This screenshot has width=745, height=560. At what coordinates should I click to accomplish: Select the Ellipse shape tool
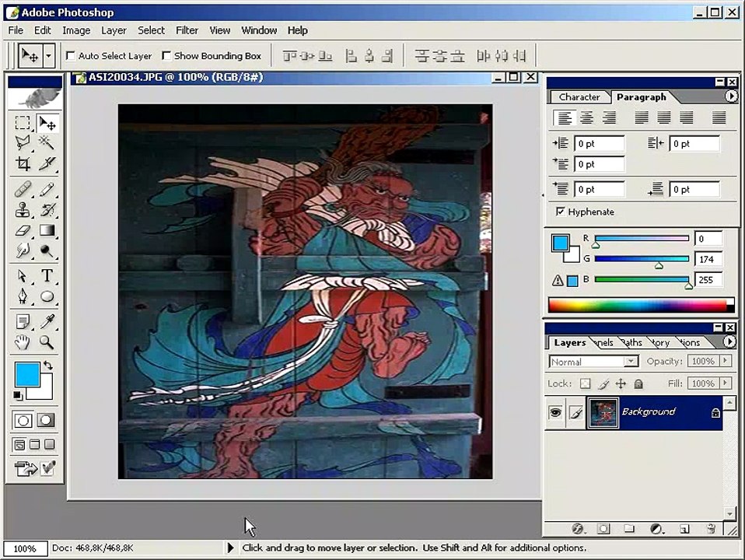point(47,296)
